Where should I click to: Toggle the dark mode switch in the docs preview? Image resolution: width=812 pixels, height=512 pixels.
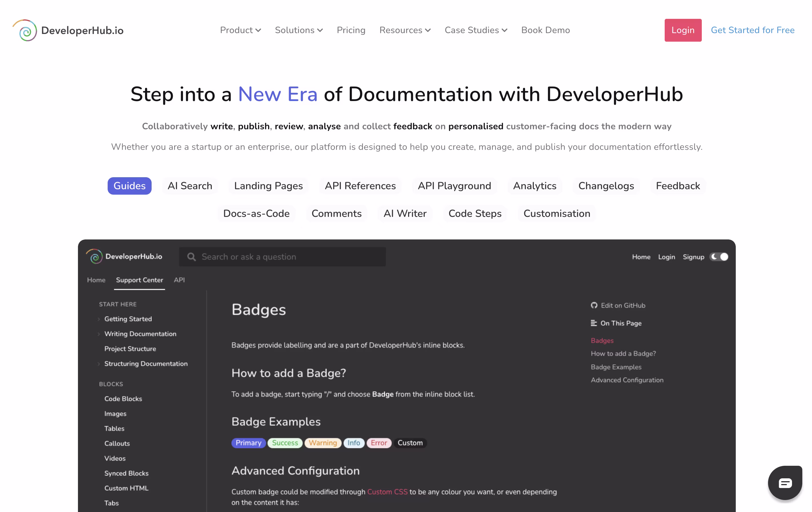(x=719, y=257)
